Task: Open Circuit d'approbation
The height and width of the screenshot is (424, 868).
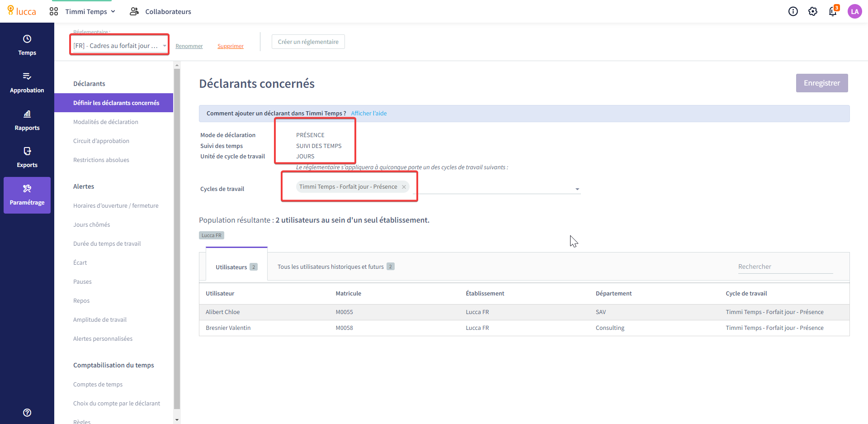Action: click(x=101, y=141)
